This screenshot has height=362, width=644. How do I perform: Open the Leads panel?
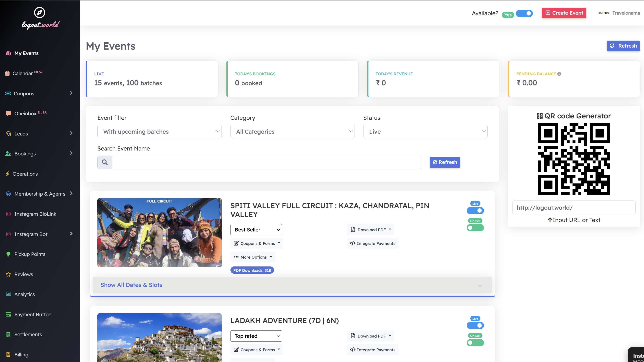tap(21, 134)
